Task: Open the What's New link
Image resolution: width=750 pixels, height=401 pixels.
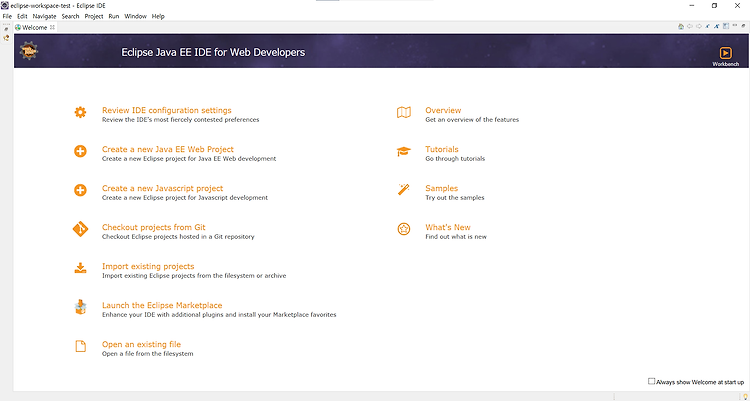Action: click(x=448, y=227)
